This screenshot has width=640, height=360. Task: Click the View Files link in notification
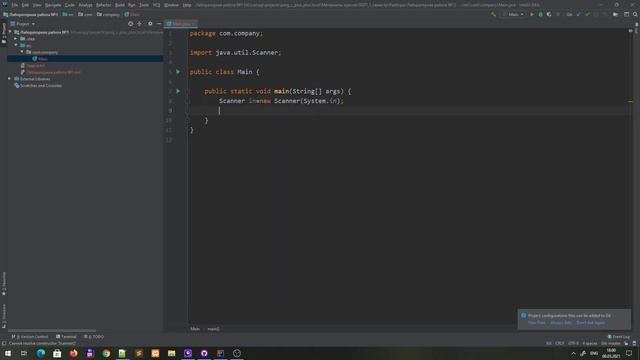point(536,323)
